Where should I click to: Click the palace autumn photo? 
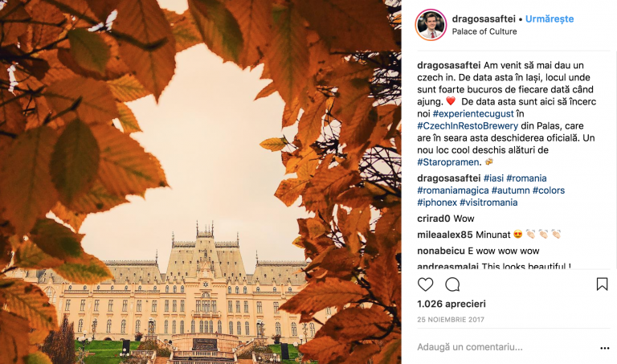point(201,182)
